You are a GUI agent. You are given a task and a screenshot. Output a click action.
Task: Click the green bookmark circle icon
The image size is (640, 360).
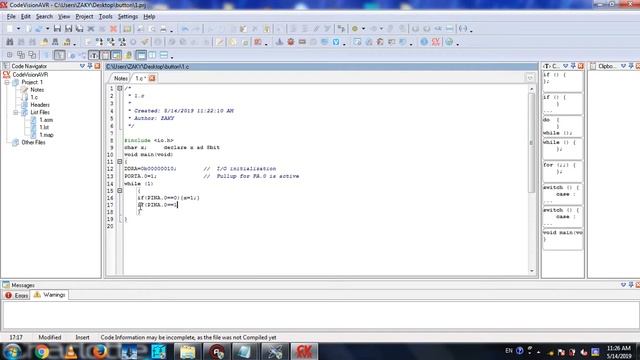pyautogui.click(x=355, y=29)
